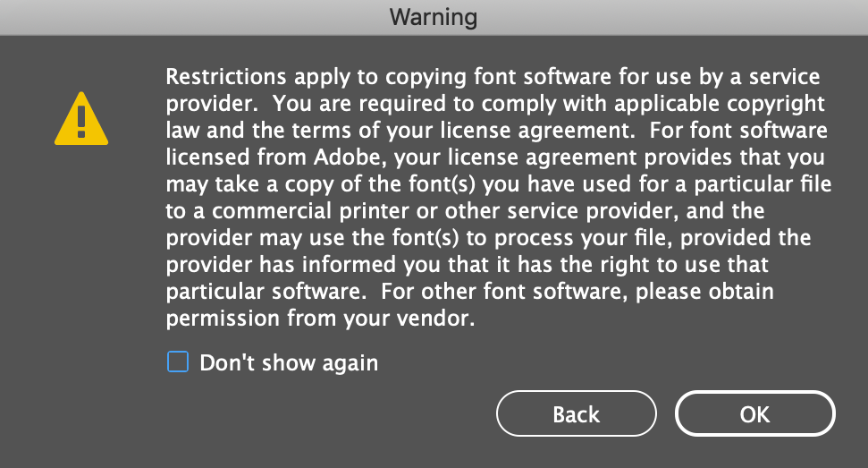Enable the "Don't show again" checkbox

point(178,362)
